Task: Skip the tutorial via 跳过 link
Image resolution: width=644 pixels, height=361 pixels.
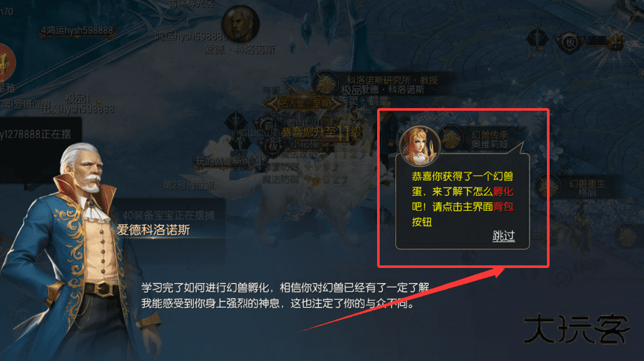Action: point(504,235)
